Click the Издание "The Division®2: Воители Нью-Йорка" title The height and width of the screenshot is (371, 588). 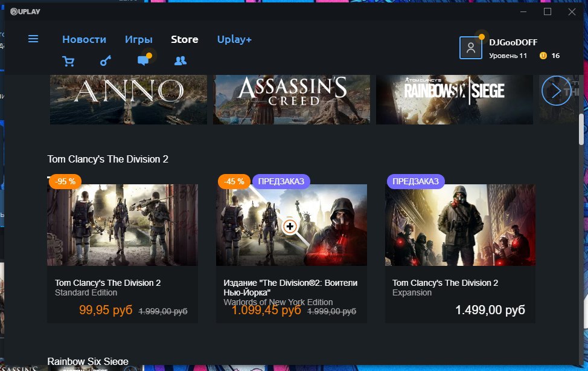pos(290,288)
